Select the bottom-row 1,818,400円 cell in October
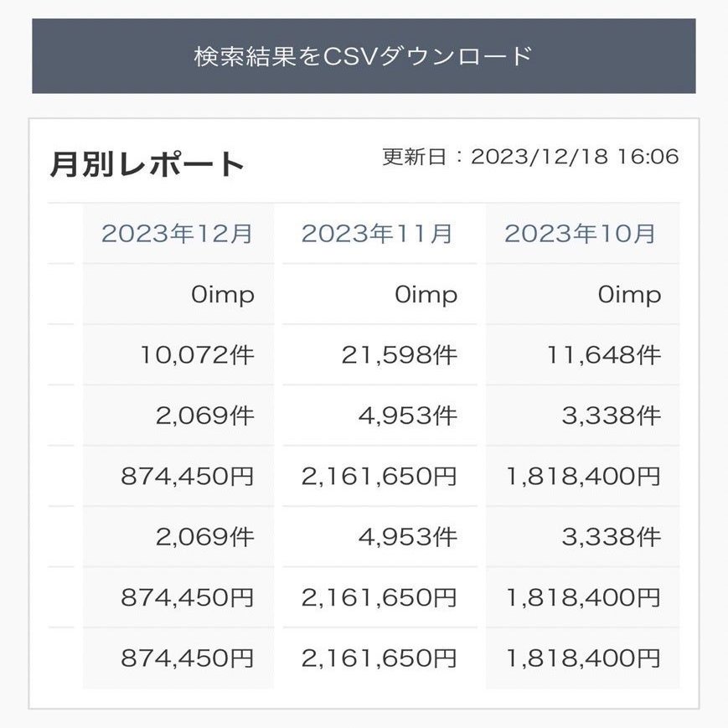This screenshot has width=728, height=728. [x=583, y=658]
